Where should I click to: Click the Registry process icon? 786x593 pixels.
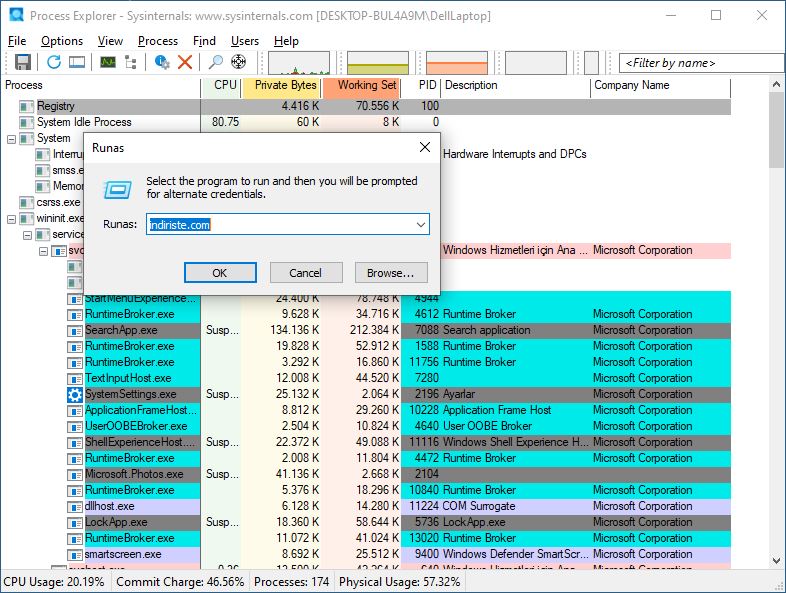point(27,106)
